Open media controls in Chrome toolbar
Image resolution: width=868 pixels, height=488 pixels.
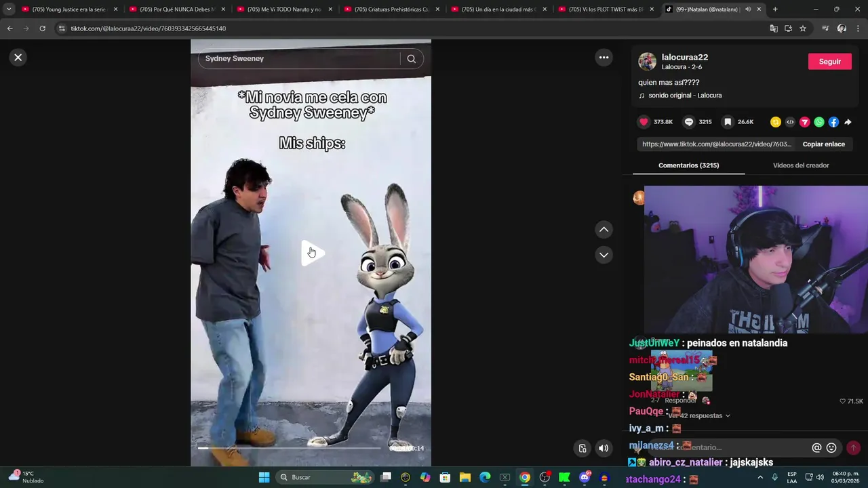(x=825, y=28)
